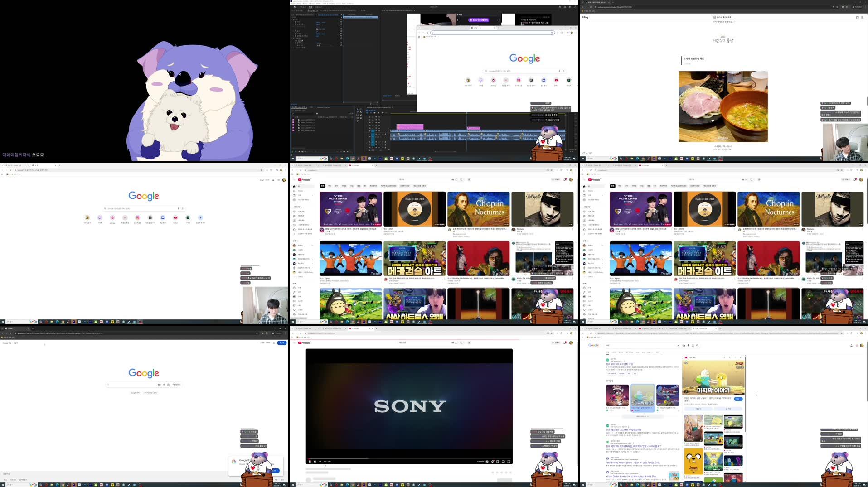Hit the search magnifier above the Sony video

(x=461, y=342)
